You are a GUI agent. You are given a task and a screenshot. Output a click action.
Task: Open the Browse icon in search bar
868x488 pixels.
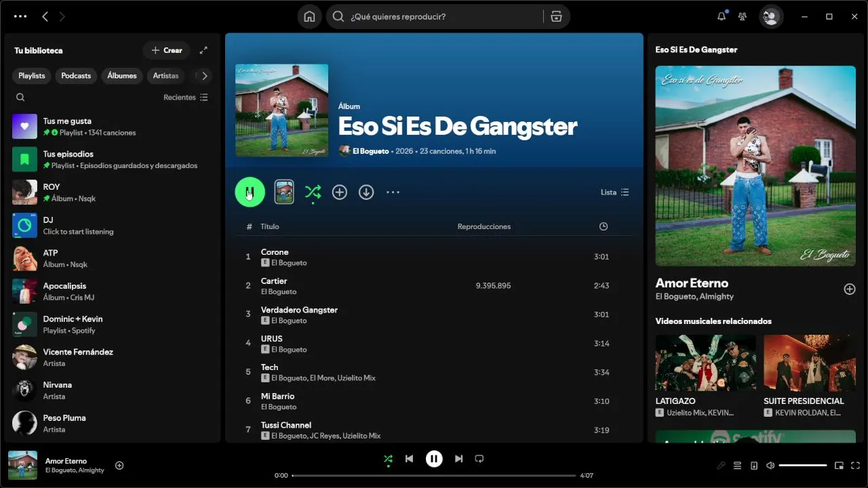pyautogui.click(x=556, y=16)
